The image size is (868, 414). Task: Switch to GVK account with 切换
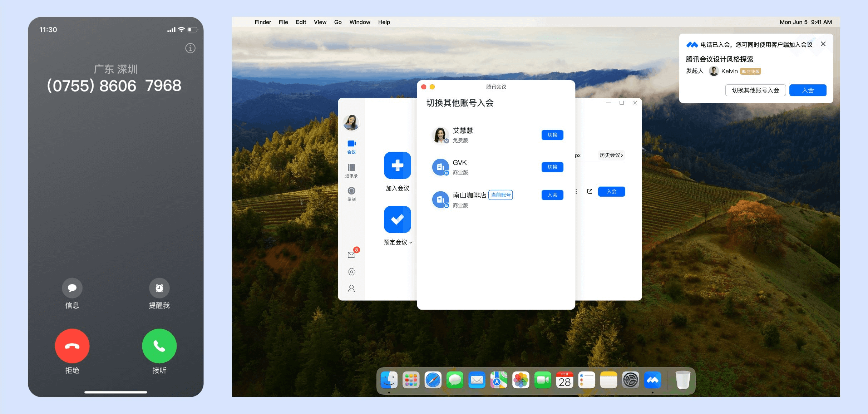pos(552,167)
